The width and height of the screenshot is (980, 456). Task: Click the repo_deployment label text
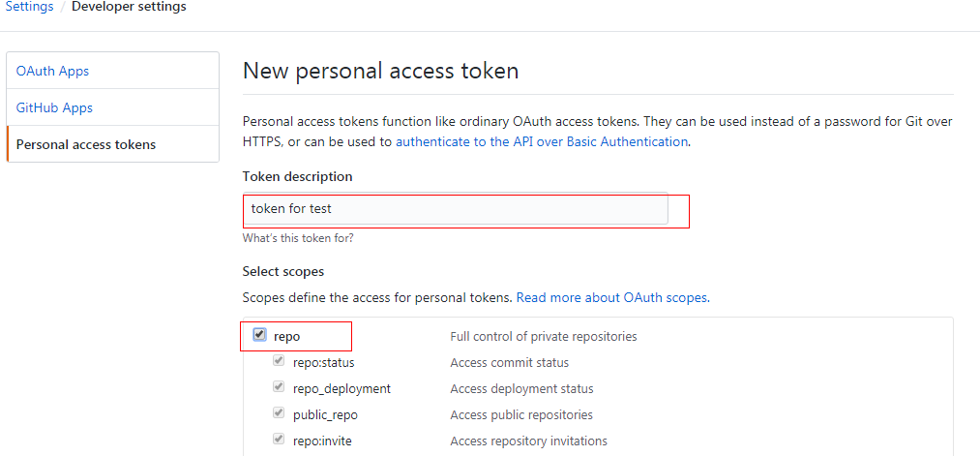pyautogui.click(x=342, y=389)
